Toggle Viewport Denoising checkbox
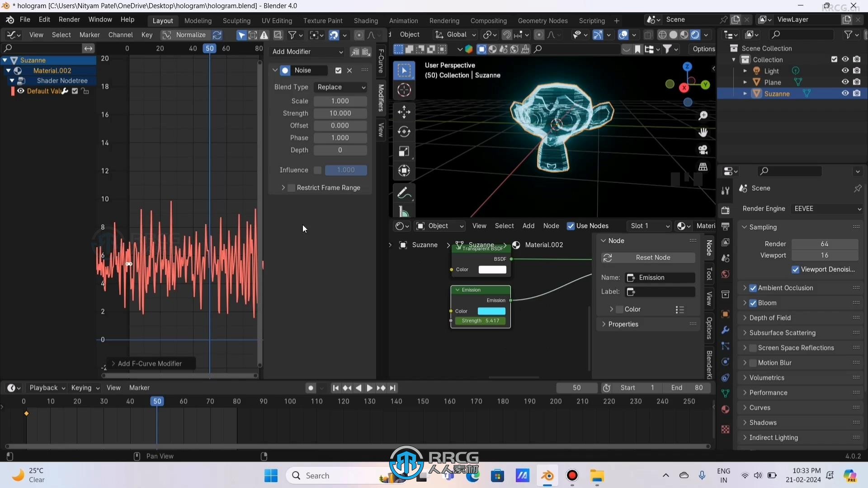 click(x=796, y=269)
